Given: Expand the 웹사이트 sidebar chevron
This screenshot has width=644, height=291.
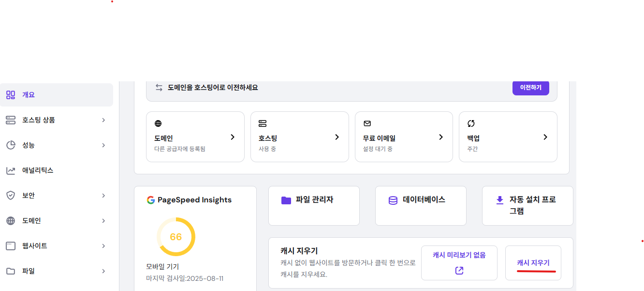Looking at the screenshot, I should [x=103, y=246].
